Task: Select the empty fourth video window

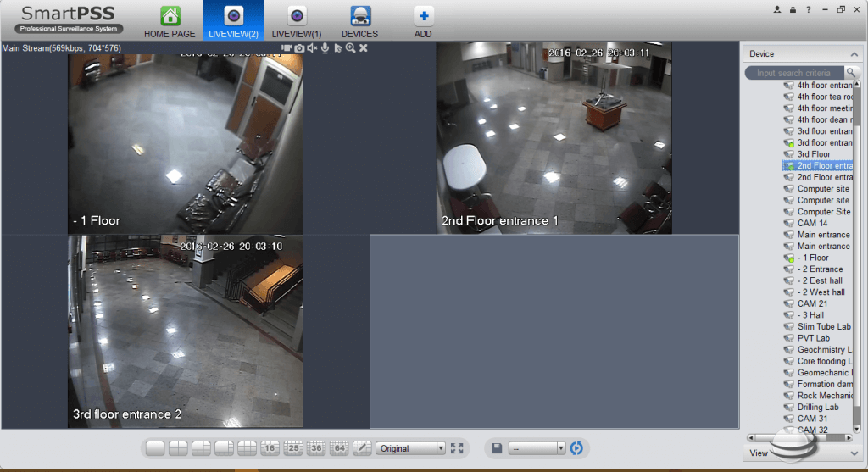Action: coord(554,331)
